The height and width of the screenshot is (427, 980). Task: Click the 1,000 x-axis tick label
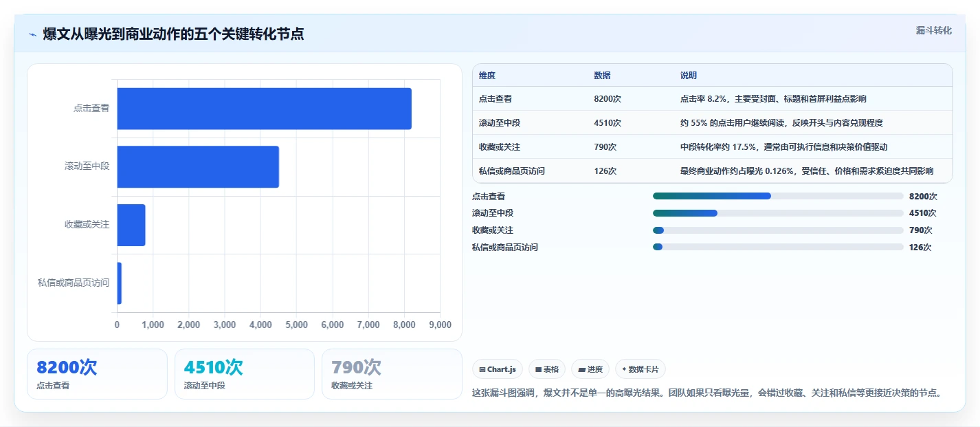click(x=153, y=325)
